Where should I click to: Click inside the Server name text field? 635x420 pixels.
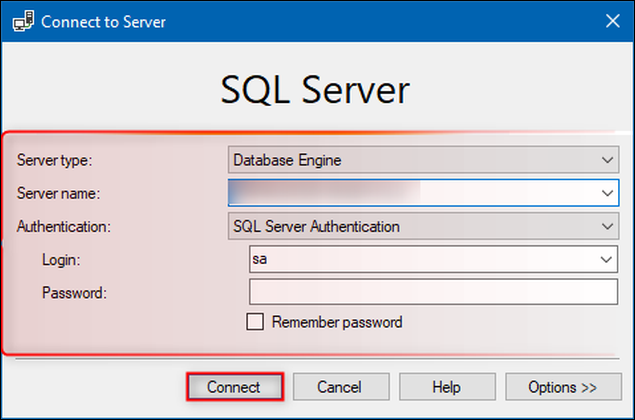(x=410, y=192)
